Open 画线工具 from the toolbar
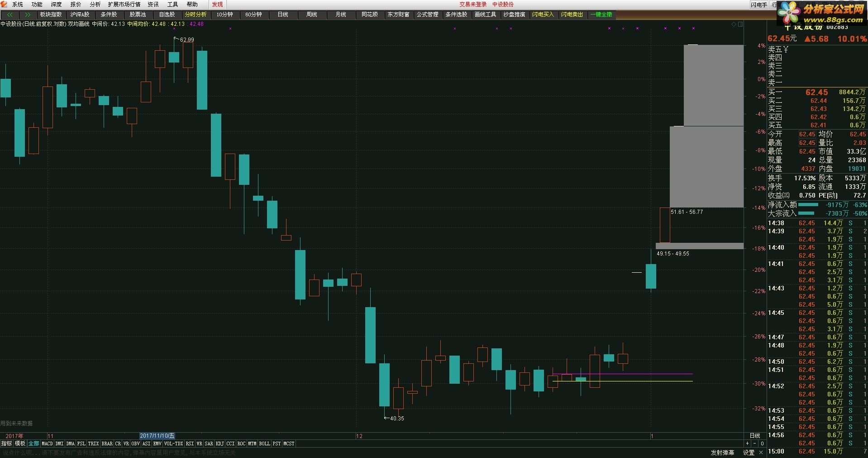This screenshot has height=458, width=868. (485, 14)
